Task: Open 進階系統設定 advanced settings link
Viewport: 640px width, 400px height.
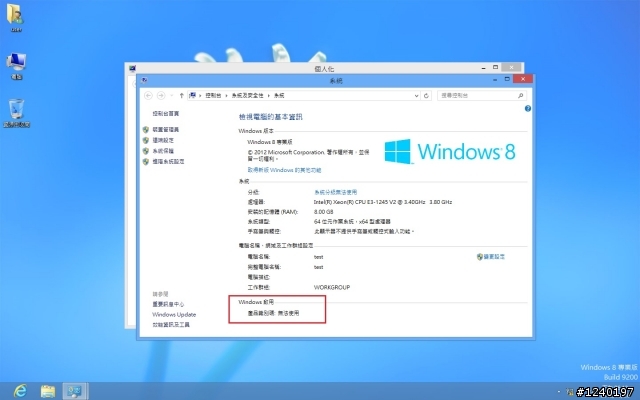Action: click(x=168, y=161)
